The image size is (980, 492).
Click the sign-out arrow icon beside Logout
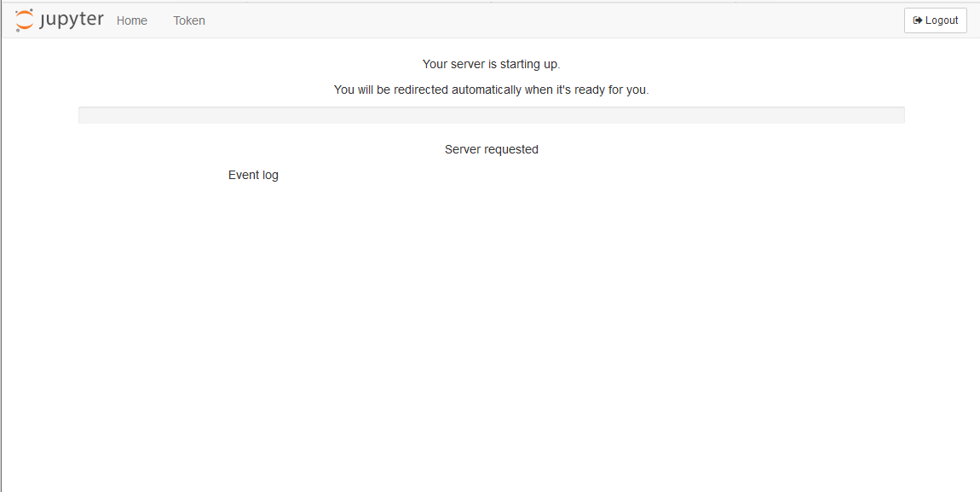tap(918, 20)
